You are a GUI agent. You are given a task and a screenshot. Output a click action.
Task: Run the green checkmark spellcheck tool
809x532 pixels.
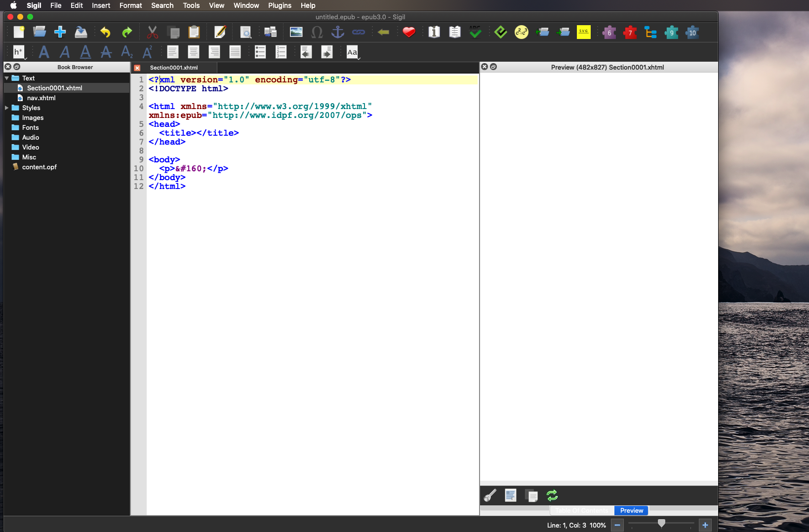click(x=475, y=33)
